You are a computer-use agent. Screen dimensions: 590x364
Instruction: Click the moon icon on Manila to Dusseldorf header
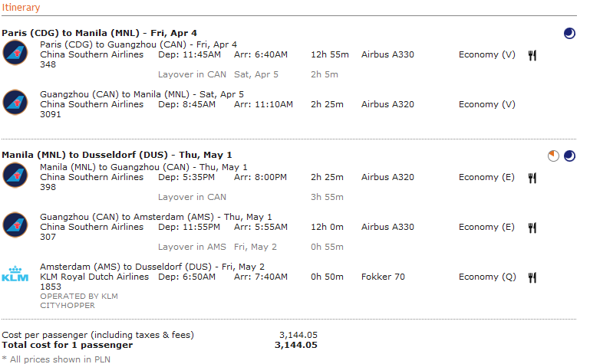pyautogui.click(x=569, y=156)
